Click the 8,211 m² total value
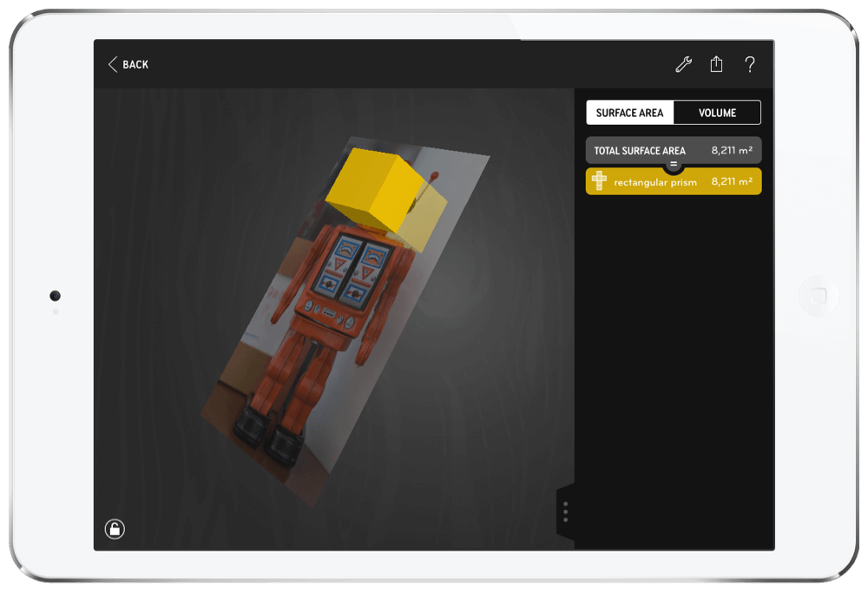Screen dimensions: 868x595 point(731,150)
